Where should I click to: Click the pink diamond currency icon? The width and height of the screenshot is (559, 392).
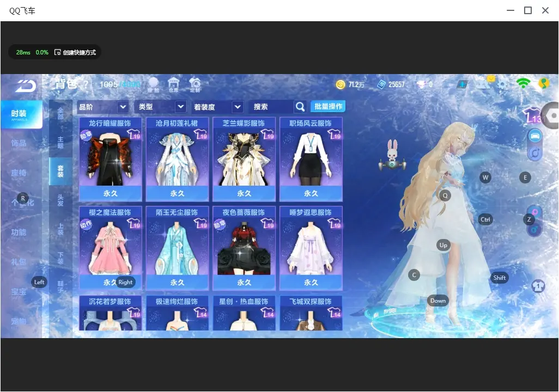(422, 84)
